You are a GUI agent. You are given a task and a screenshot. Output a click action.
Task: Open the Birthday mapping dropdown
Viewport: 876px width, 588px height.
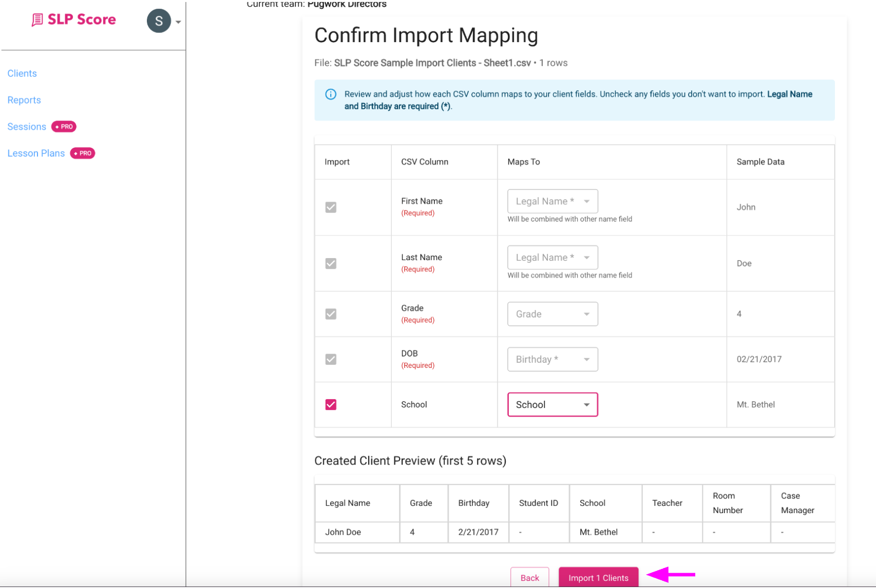tap(552, 359)
